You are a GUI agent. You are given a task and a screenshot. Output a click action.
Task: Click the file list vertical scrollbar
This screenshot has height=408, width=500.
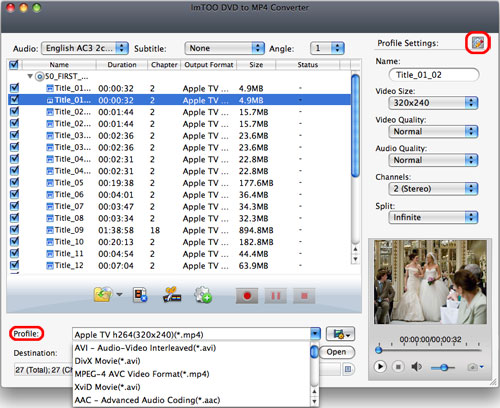355,126
